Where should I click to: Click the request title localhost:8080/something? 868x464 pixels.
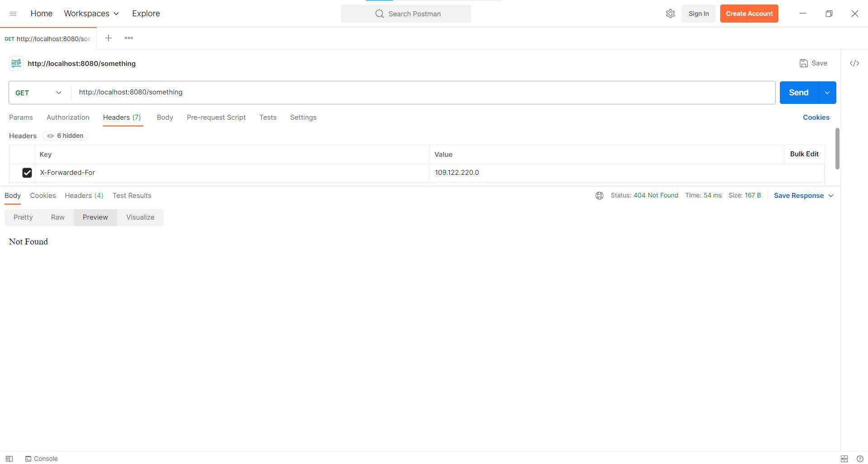81,64
